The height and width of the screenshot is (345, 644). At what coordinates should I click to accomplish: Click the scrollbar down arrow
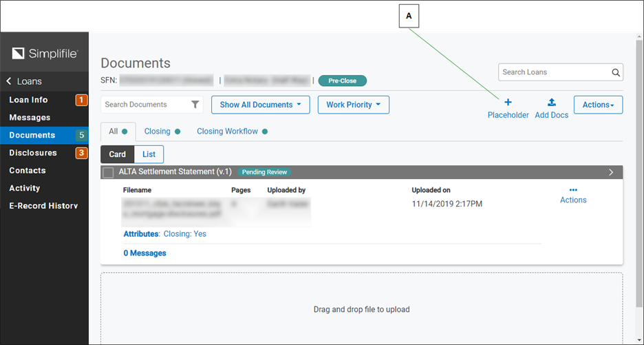tap(639, 340)
